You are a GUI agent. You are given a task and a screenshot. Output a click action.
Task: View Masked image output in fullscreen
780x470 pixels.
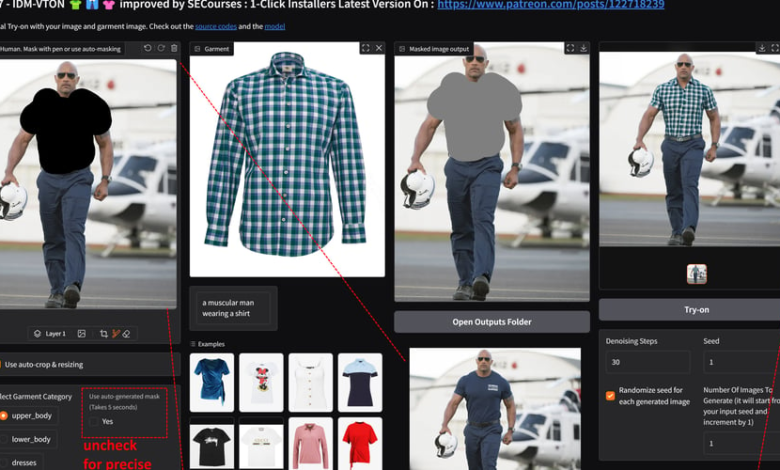click(570, 48)
